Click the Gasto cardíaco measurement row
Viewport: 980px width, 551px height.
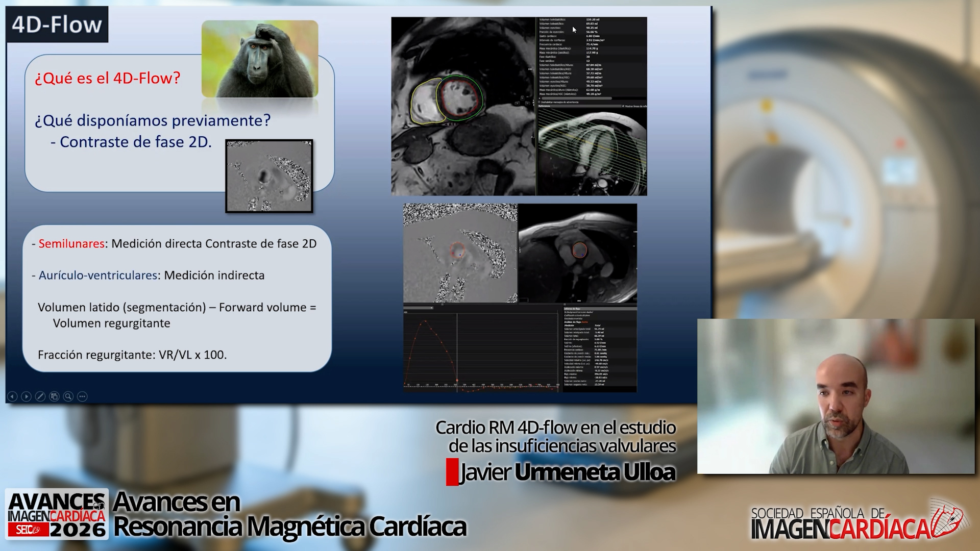592,36
